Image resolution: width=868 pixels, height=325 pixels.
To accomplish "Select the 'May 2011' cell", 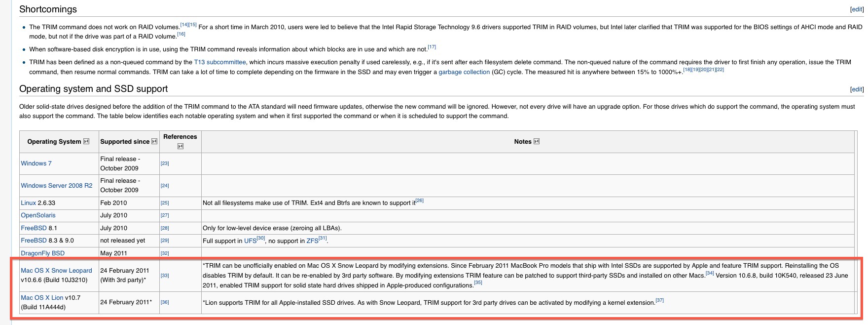I will (x=113, y=253).
